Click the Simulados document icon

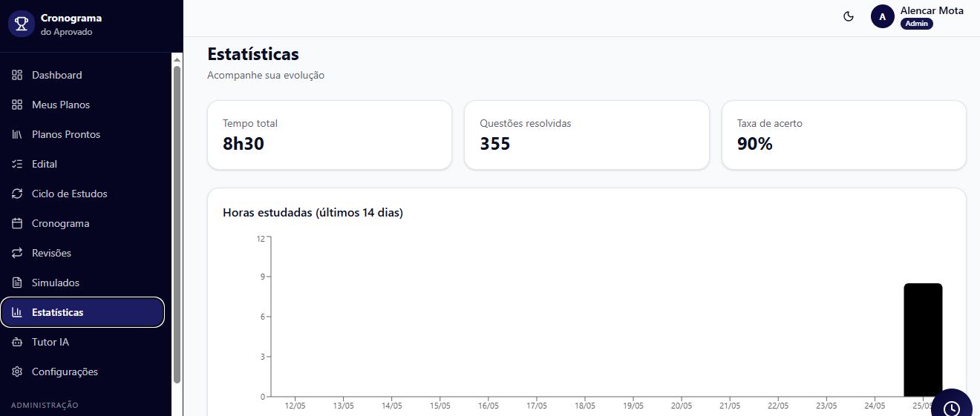[17, 283]
